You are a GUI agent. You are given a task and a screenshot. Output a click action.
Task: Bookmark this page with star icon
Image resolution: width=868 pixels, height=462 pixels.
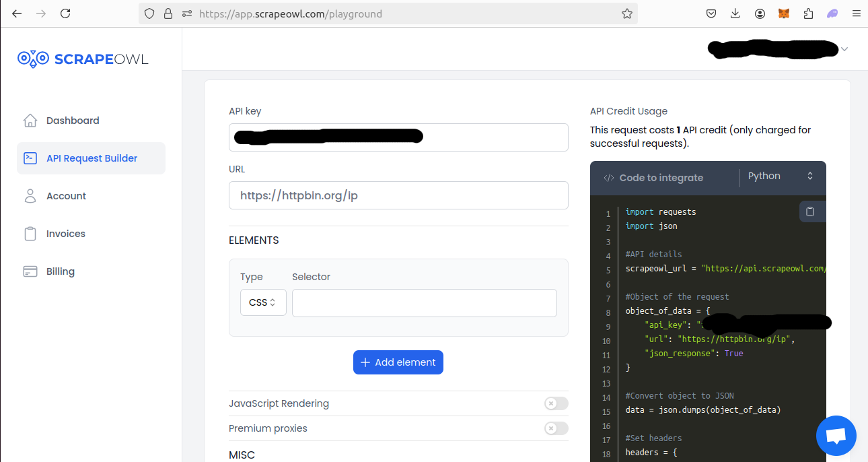tap(627, 13)
